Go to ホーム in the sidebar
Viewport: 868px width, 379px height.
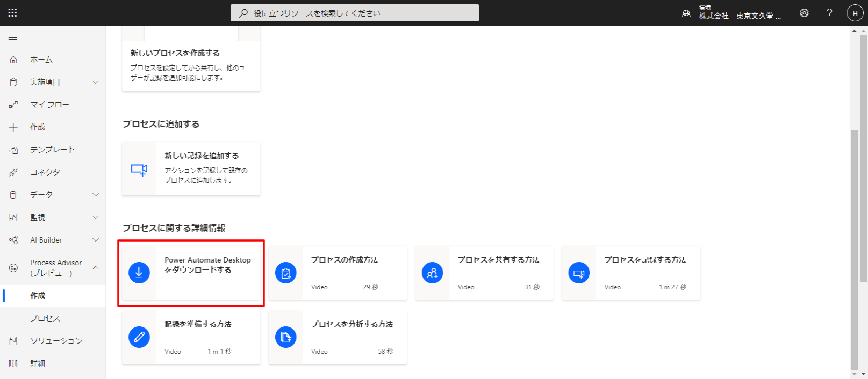(x=41, y=60)
